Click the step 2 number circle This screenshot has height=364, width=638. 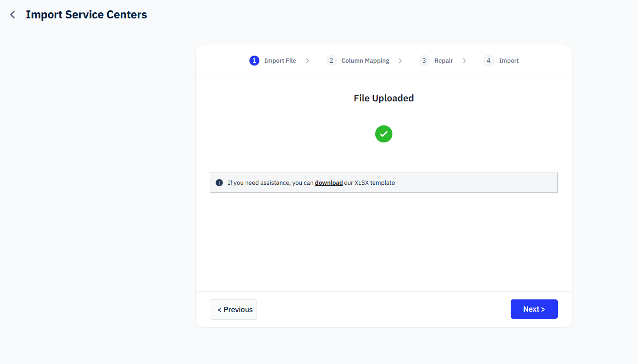331,61
